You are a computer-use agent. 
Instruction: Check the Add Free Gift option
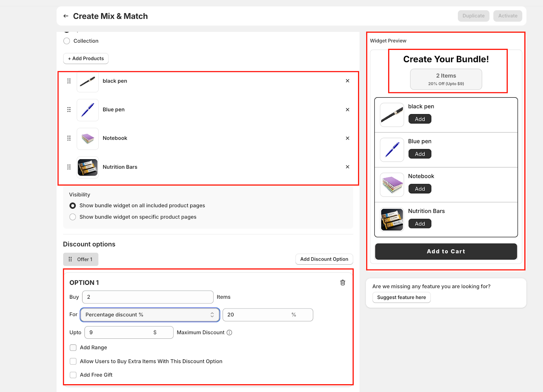(x=73, y=375)
